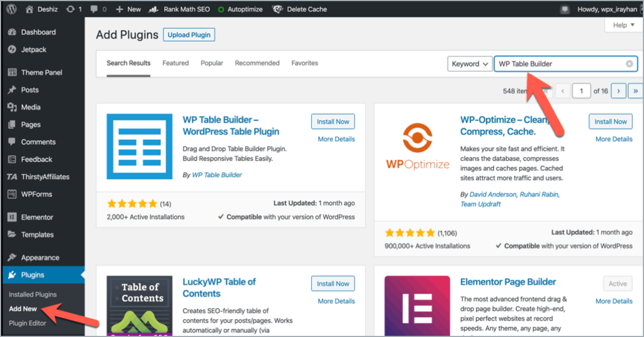Viewport: 644px width, 337px height.
Task: Open the Keyword search filter dropdown
Action: coord(470,63)
